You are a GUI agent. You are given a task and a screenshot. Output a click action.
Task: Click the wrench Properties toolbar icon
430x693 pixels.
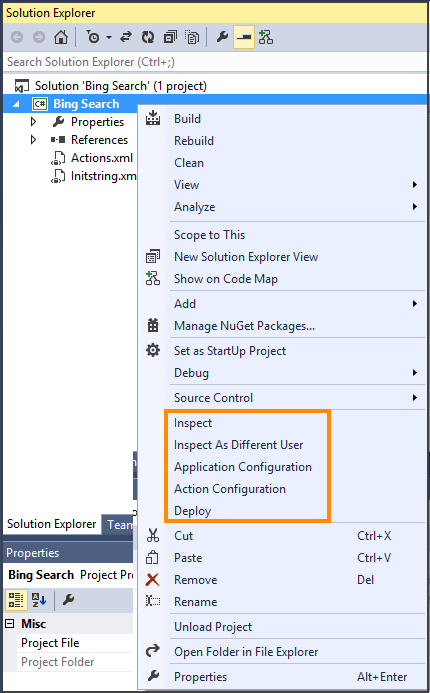click(x=222, y=37)
